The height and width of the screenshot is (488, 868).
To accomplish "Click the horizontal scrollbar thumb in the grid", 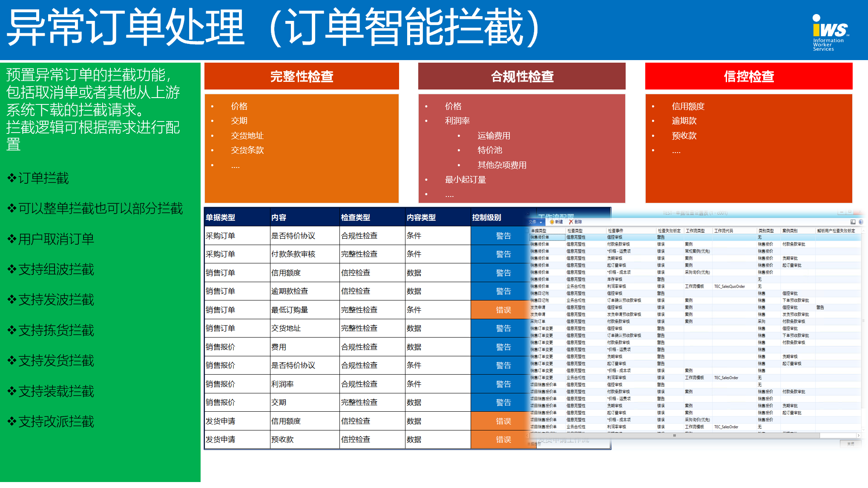I will (674, 436).
